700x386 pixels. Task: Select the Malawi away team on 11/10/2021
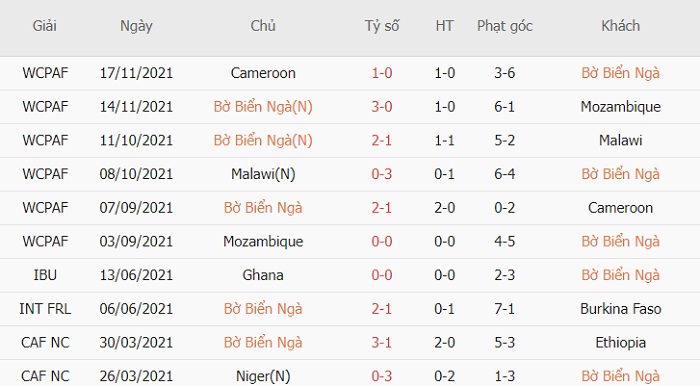pos(621,140)
